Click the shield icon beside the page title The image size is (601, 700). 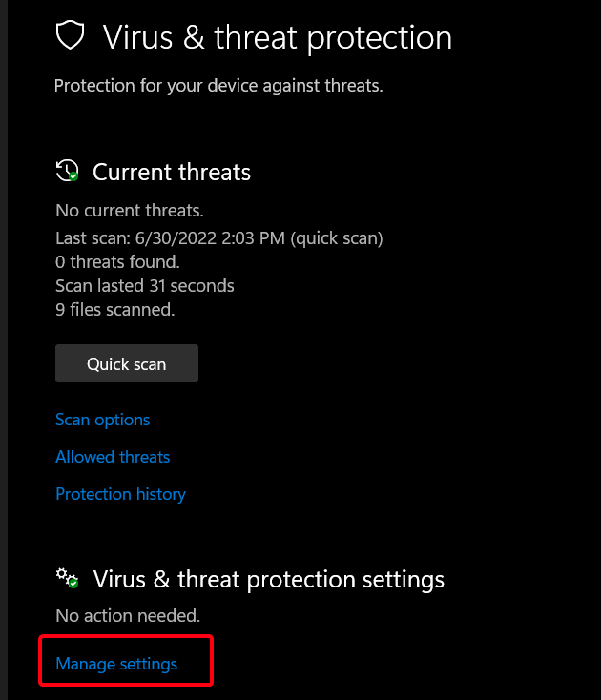coord(70,37)
